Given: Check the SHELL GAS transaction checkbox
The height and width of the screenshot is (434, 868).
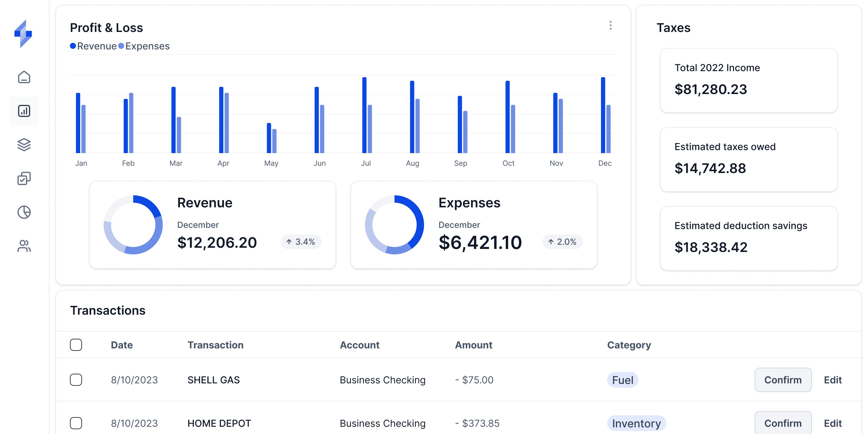Looking at the screenshot, I should [76, 380].
